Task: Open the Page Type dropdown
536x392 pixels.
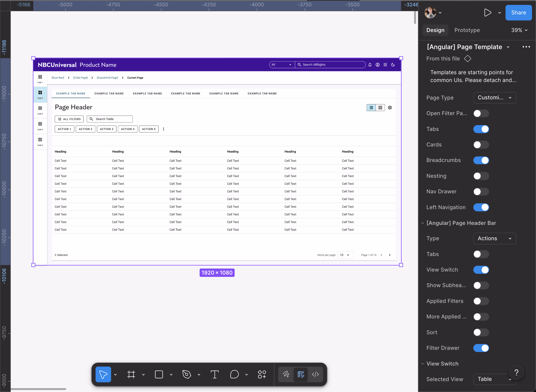Action: 494,98
